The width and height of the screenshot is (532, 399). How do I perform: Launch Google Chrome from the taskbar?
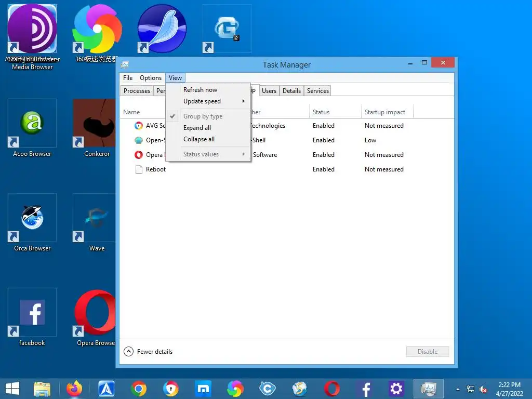(x=138, y=389)
